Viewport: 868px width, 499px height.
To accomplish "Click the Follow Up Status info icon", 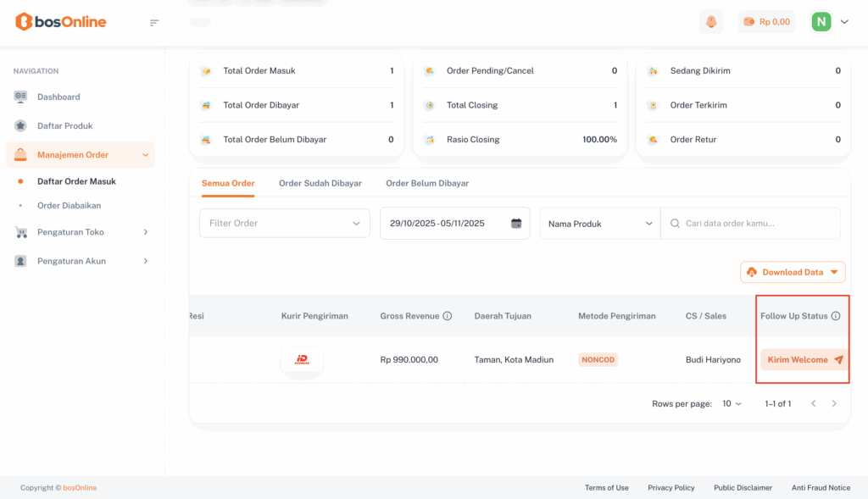I will (836, 316).
